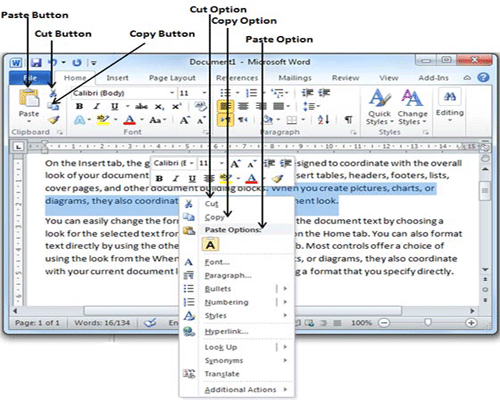Toggle Show/Hide paragraph marks

click(x=348, y=119)
